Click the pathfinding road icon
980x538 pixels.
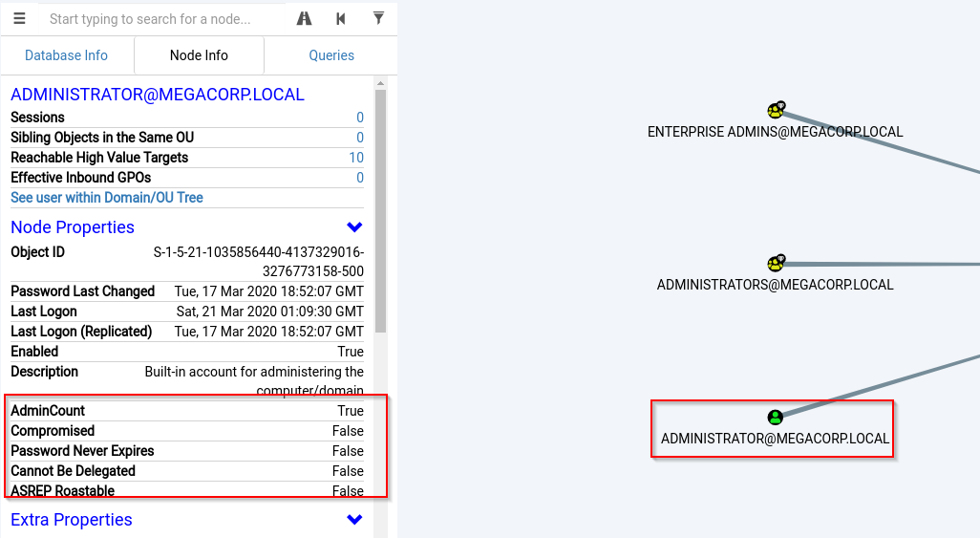tap(305, 19)
